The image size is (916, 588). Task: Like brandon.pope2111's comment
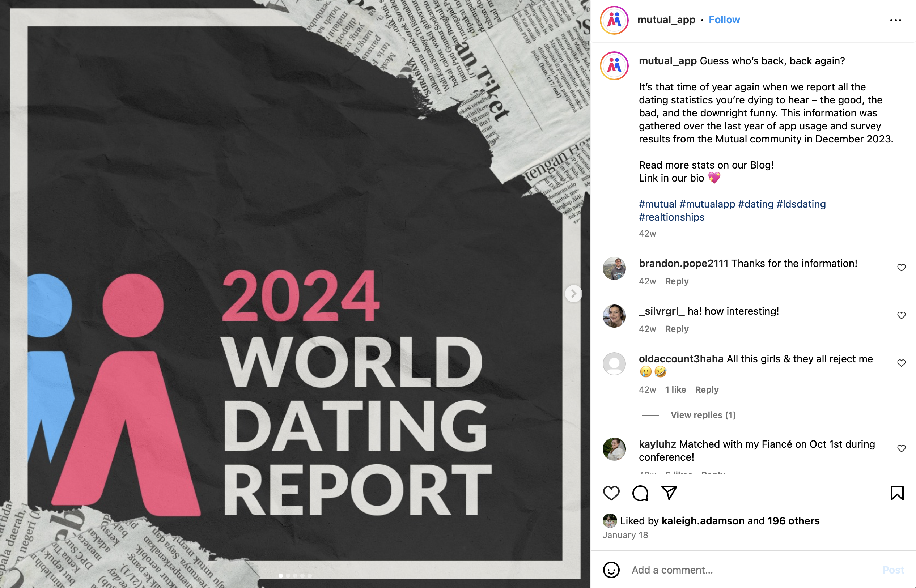point(901,268)
